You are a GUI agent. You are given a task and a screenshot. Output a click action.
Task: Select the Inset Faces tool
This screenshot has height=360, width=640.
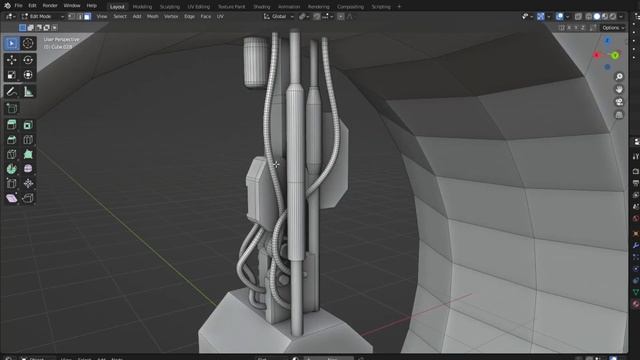[28, 125]
